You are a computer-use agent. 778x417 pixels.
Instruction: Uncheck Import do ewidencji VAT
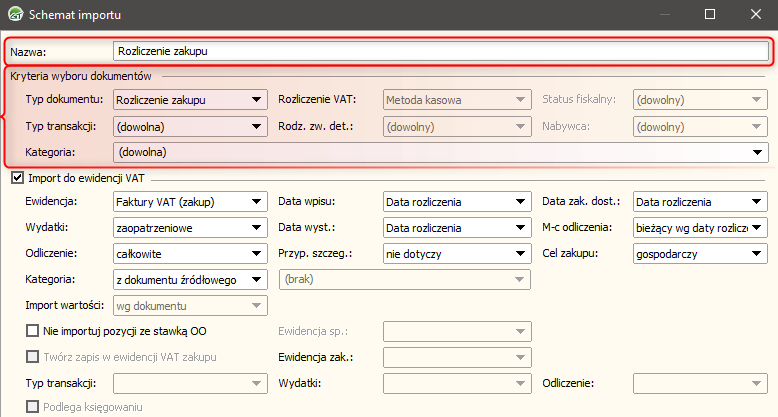pos(16,178)
